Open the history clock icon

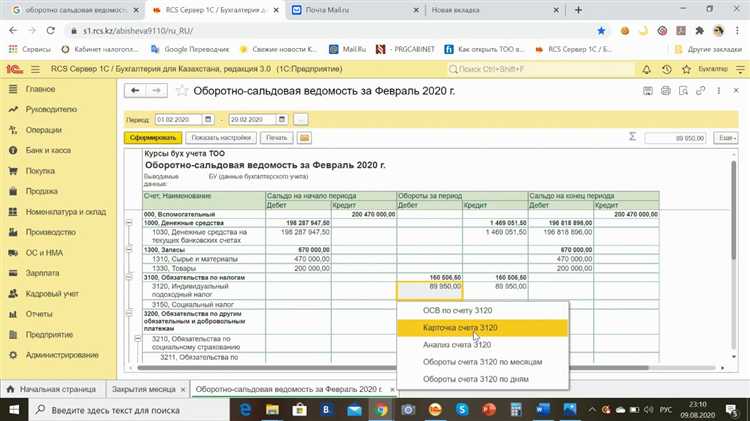pyautogui.click(x=666, y=69)
